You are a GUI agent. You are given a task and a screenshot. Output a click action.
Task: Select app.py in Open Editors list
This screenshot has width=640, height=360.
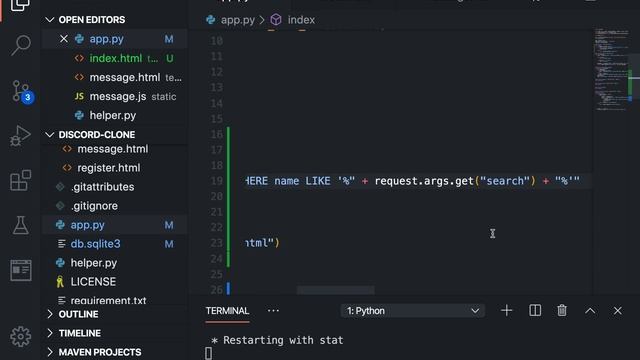[106, 39]
